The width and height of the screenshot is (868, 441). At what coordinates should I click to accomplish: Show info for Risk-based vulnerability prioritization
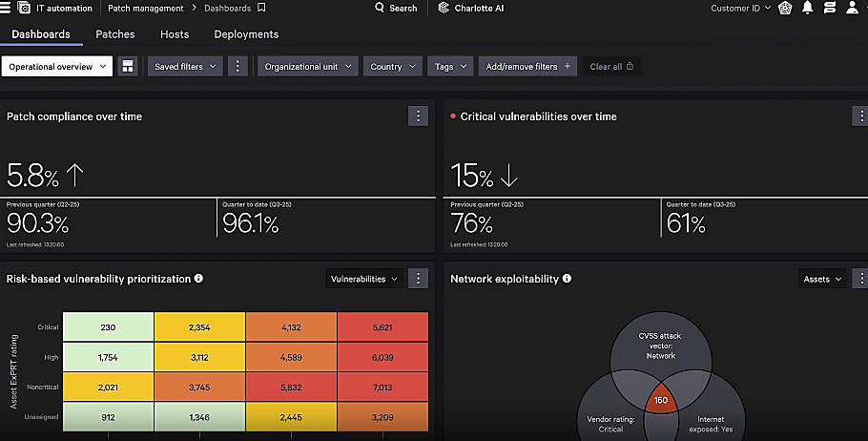pos(198,279)
